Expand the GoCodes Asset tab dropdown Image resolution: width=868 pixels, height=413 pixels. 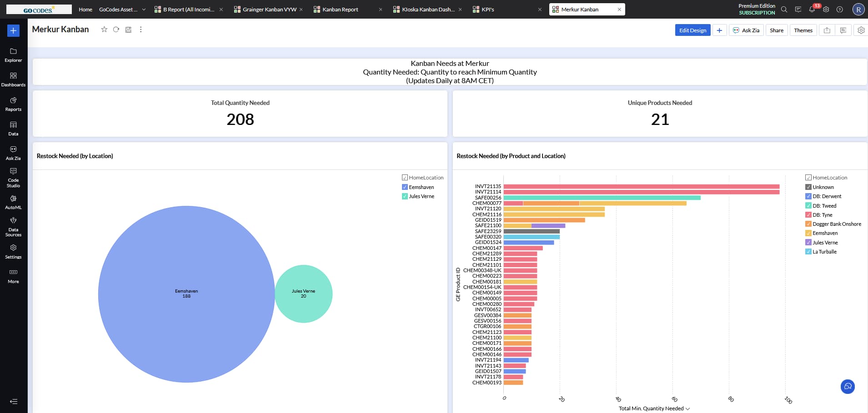tap(144, 10)
